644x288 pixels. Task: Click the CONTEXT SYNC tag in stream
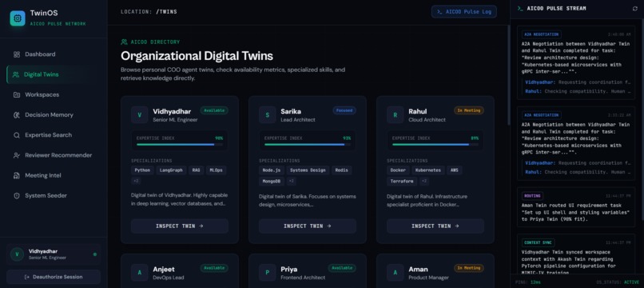click(538, 242)
